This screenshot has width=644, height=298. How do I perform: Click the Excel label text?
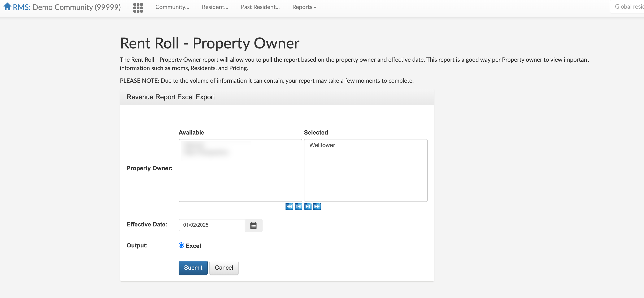(x=193, y=246)
